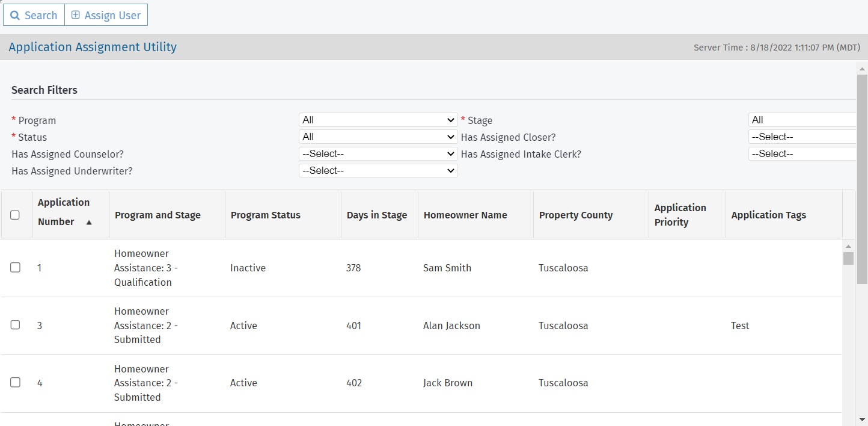868x426 pixels.
Task: Expand the Has Assigned Counselor dropdown
Action: [x=377, y=153]
